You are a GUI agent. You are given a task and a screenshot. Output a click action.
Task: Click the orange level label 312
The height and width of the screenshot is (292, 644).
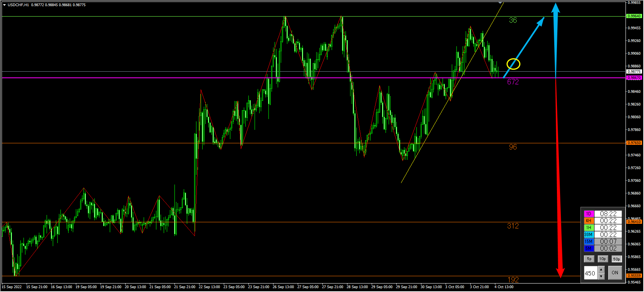[x=513, y=226]
